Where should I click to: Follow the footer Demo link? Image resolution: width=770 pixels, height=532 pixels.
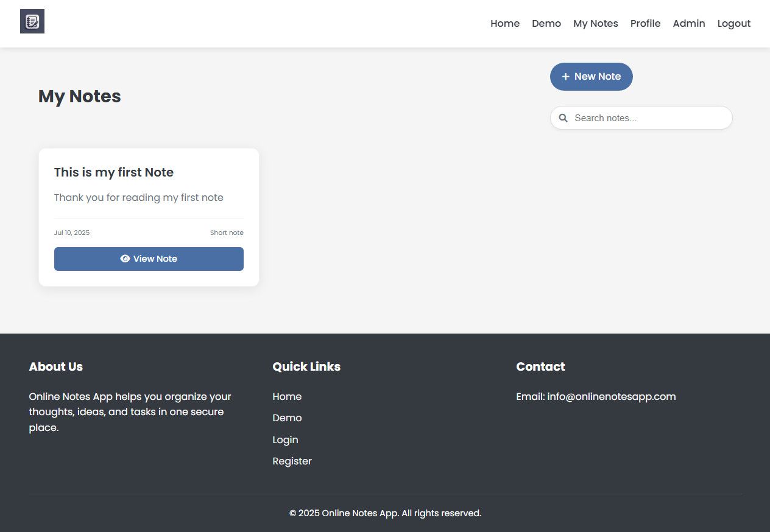pyautogui.click(x=287, y=418)
